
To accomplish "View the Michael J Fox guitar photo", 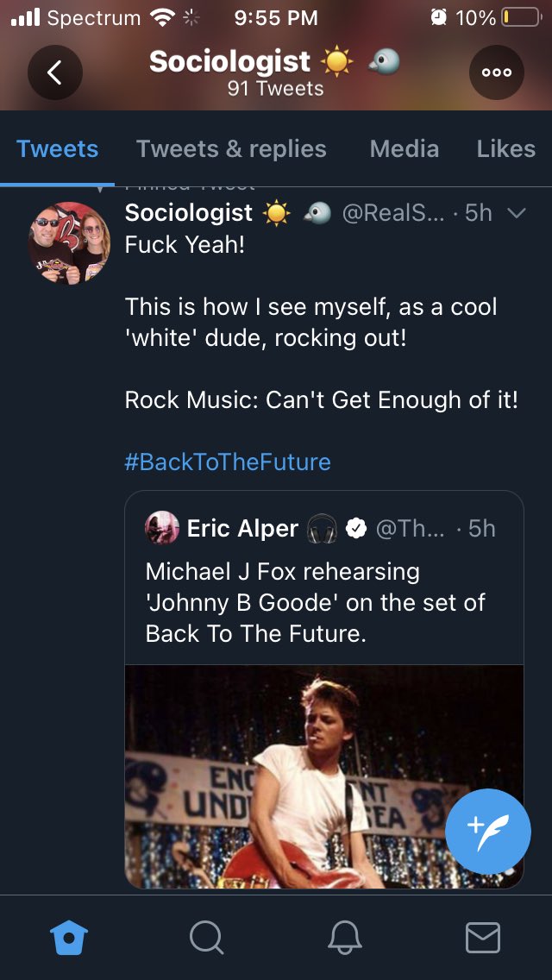I will 323,776.
